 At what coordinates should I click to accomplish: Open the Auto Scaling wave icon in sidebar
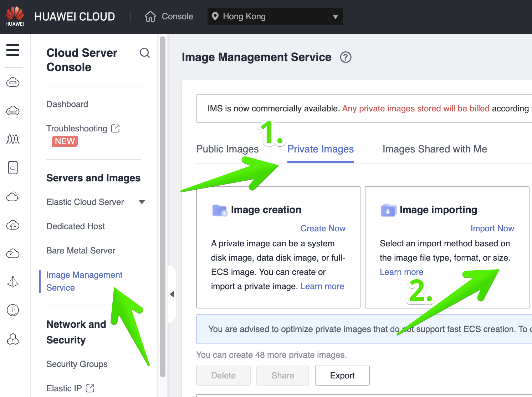(13, 139)
